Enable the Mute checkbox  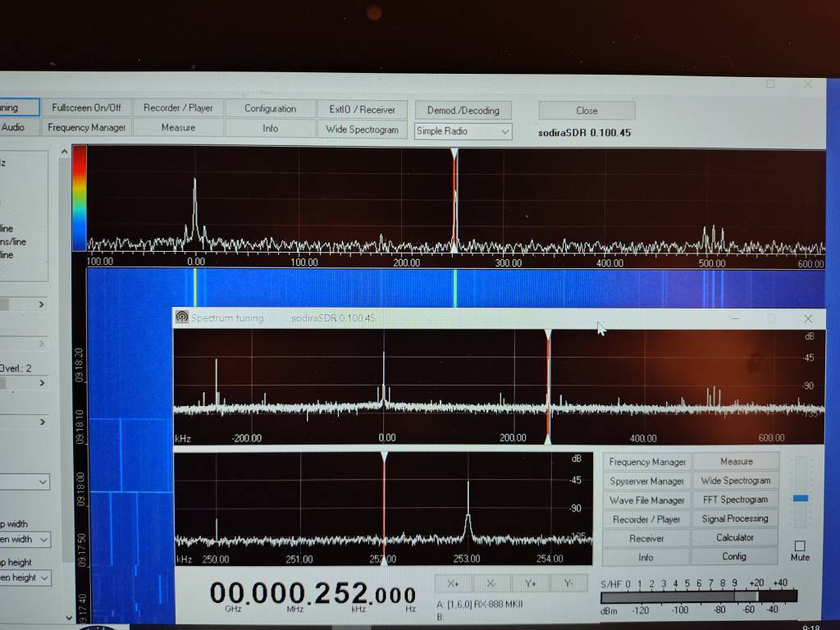[800, 546]
